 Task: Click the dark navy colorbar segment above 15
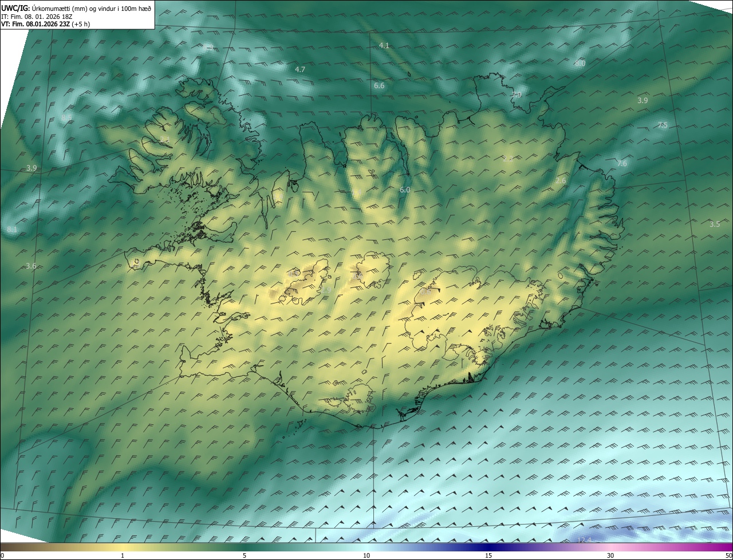pos(488,547)
